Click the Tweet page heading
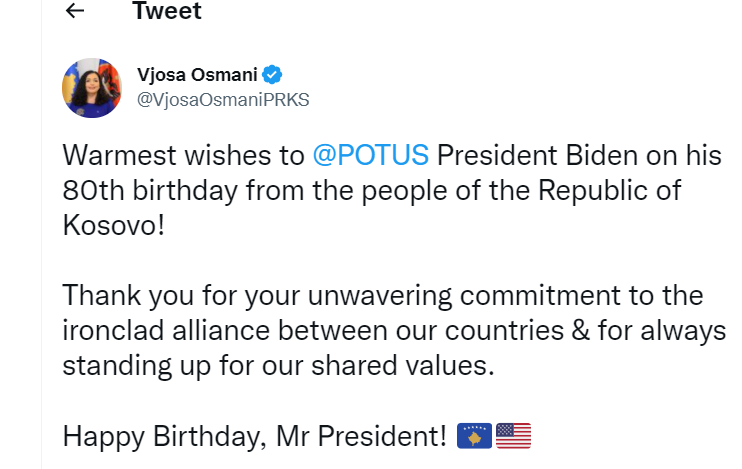The width and height of the screenshot is (742, 469). click(x=166, y=12)
